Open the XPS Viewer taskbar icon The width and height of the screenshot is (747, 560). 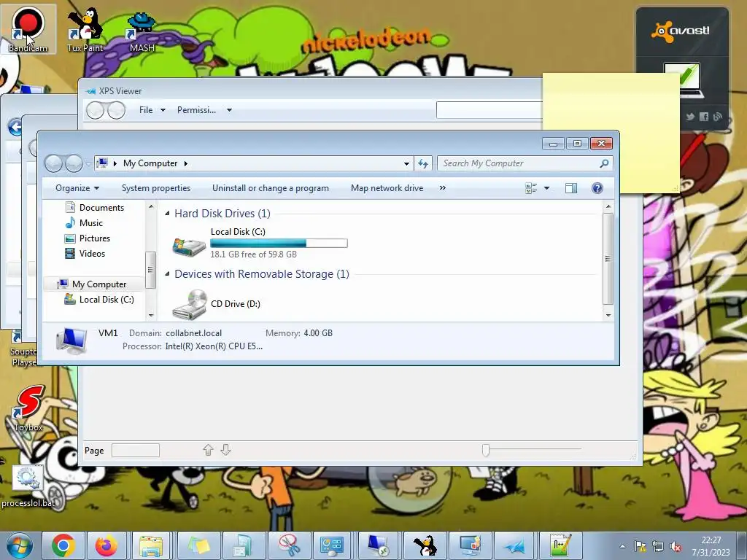point(514,545)
